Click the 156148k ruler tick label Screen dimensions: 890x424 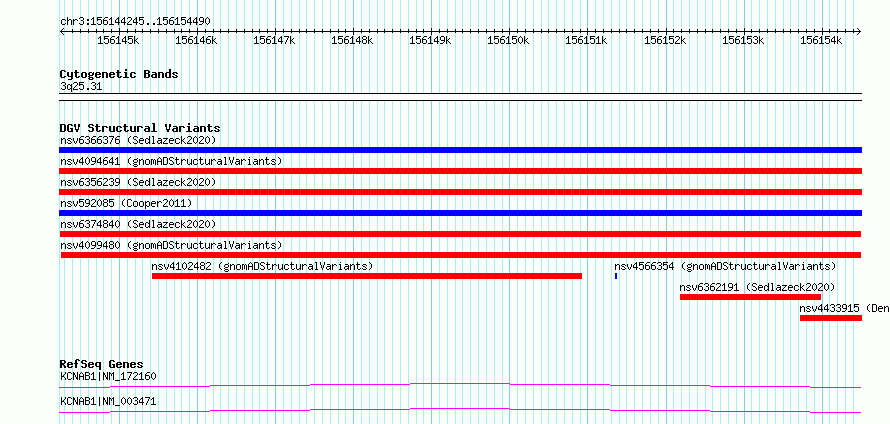[x=352, y=40]
